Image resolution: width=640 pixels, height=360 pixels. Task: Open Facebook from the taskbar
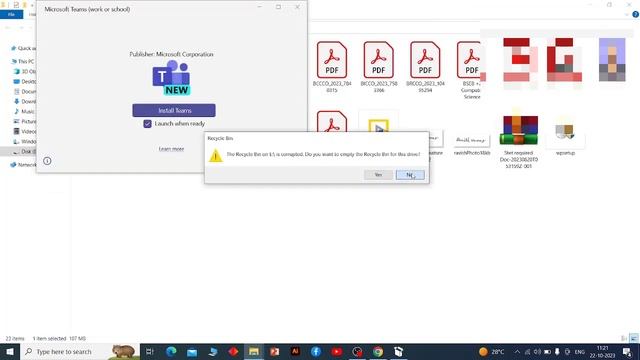pyautogui.click(x=316, y=351)
